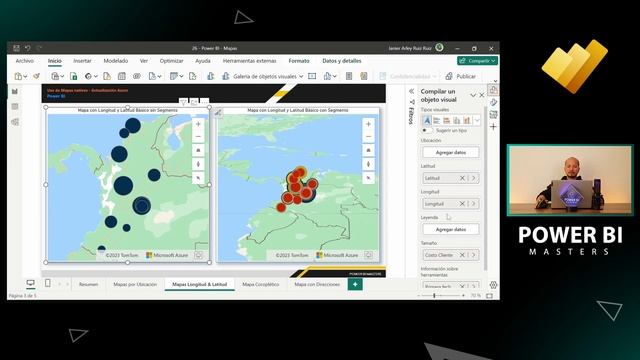
Task: Open the more visuals dropdown icon
Action: (330, 76)
